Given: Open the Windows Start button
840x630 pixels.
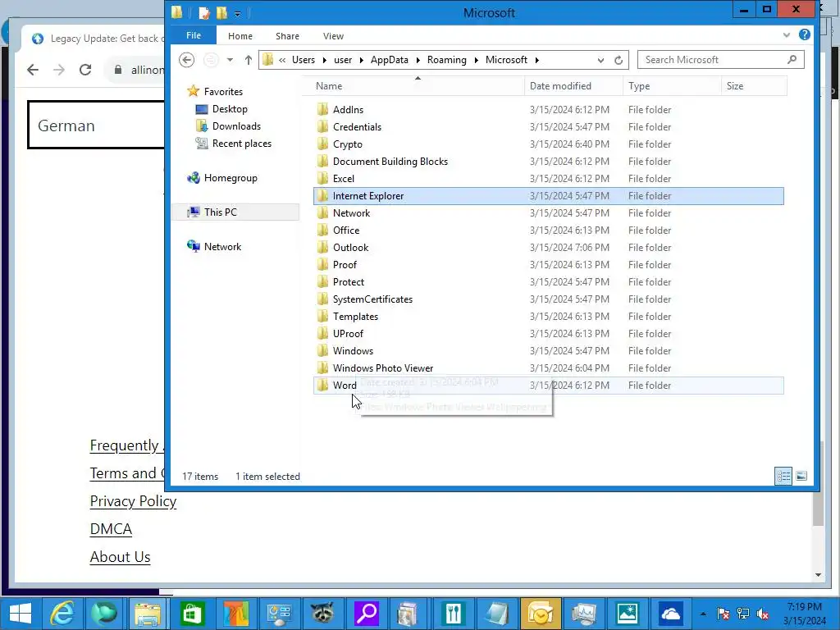Looking at the screenshot, I should pyautogui.click(x=21, y=614).
